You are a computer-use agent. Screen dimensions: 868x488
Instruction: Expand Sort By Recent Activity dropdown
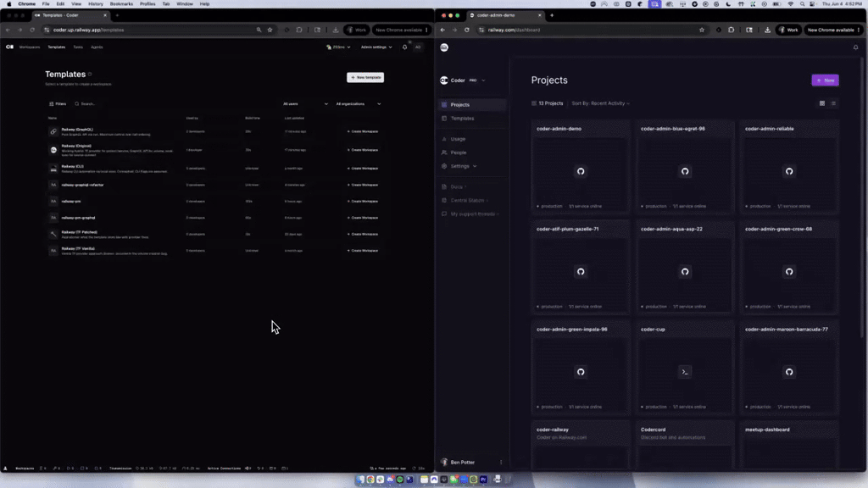tap(601, 103)
